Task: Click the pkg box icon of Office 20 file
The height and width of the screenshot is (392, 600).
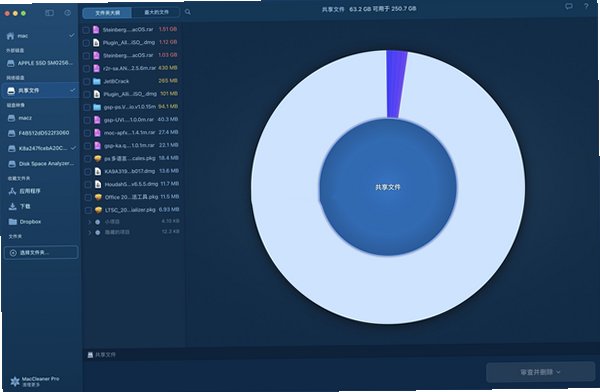Action: [x=98, y=197]
